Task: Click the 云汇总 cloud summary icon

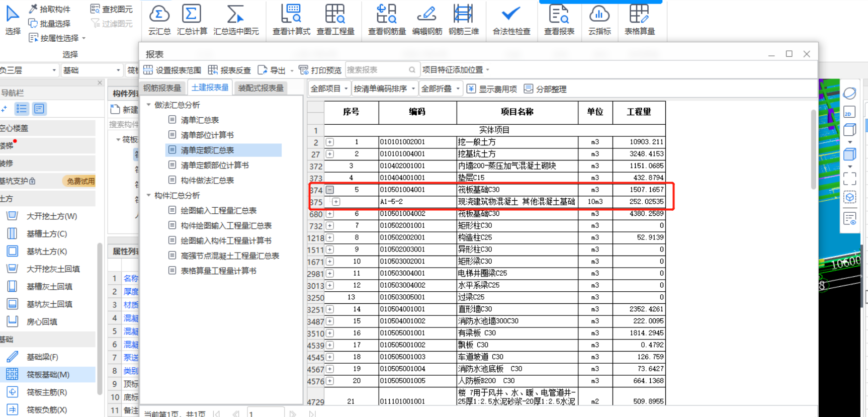Action: 159,20
